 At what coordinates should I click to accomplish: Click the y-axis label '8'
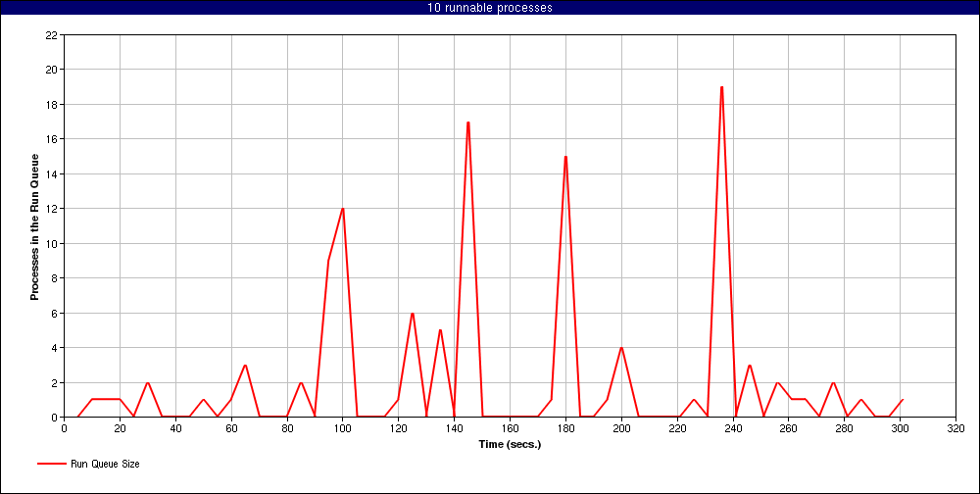(55, 278)
